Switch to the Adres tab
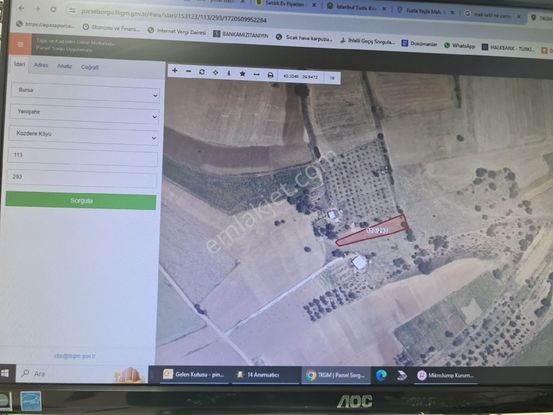 pos(41,65)
